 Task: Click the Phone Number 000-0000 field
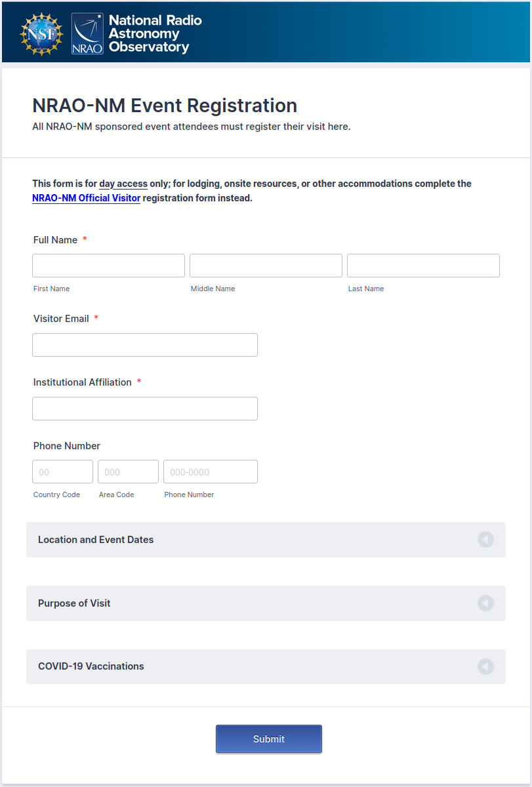[211, 472]
